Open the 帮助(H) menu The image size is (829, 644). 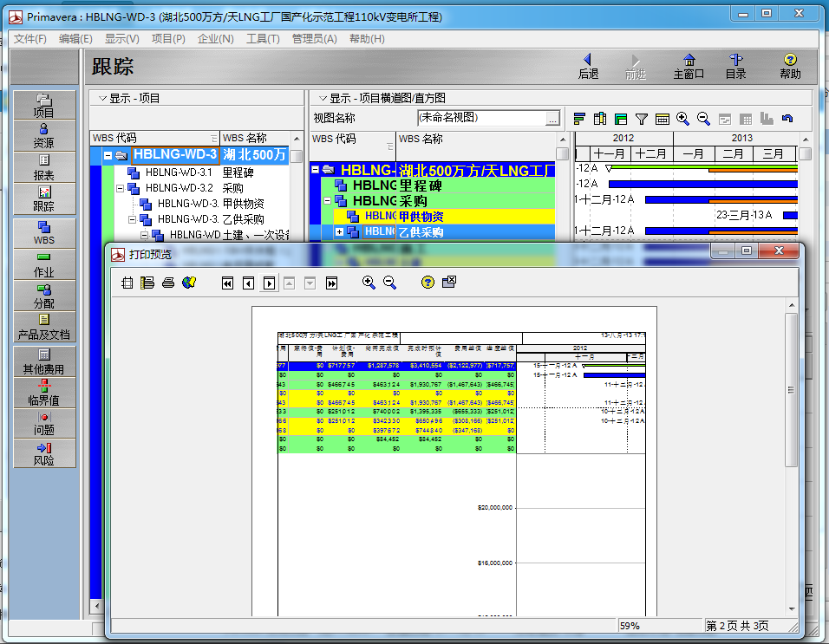367,38
